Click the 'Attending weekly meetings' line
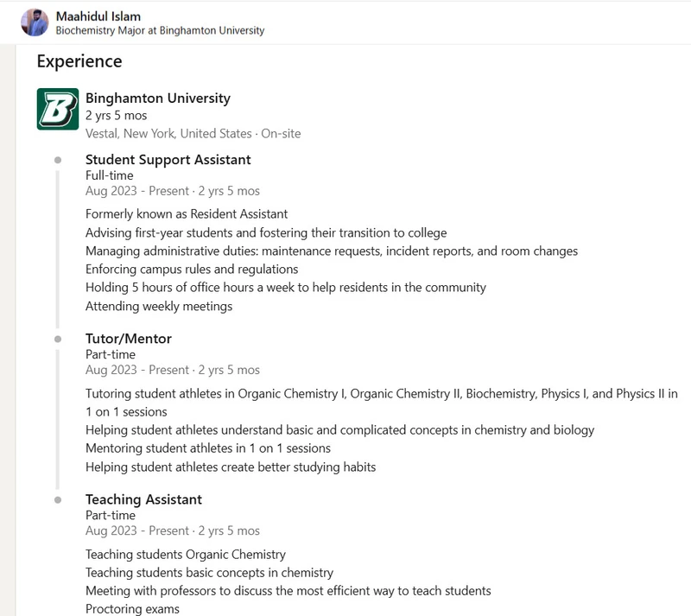This screenshot has height=616, width=691. (x=159, y=306)
